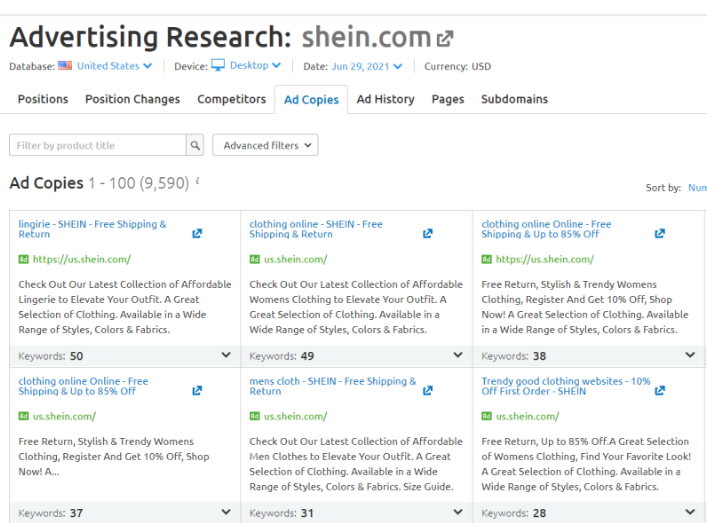Click the Sort by value link

(x=697, y=188)
